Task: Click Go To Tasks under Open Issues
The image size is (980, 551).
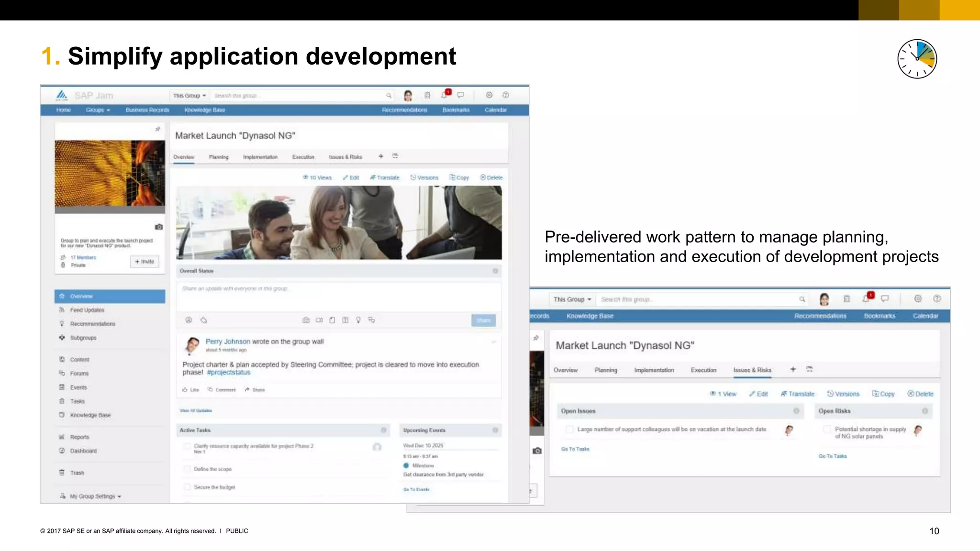Action: tap(575, 450)
